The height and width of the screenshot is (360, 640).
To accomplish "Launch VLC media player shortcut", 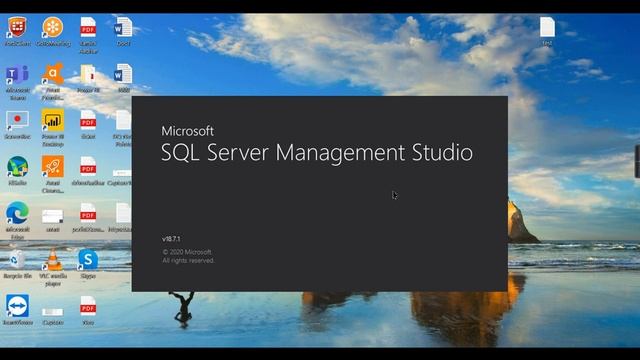I will pyautogui.click(x=53, y=260).
